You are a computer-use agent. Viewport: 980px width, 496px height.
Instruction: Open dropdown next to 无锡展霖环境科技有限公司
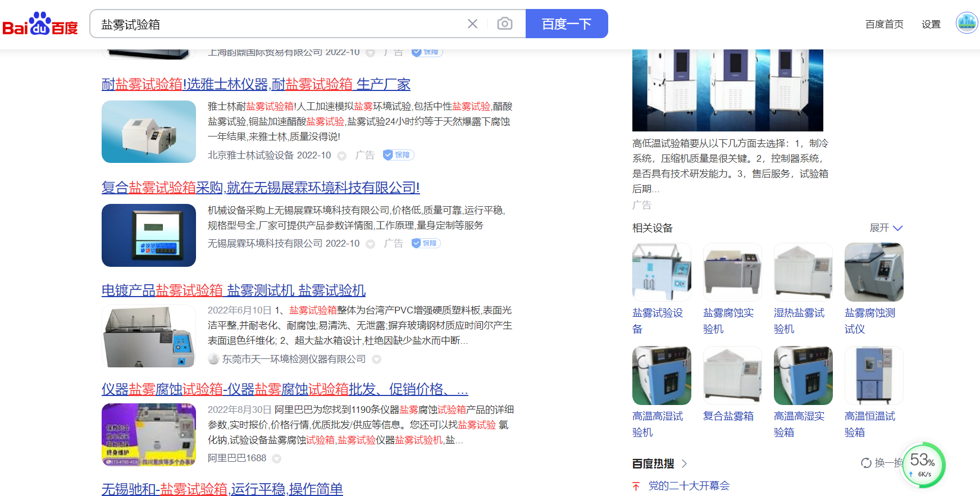pos(370,244)
